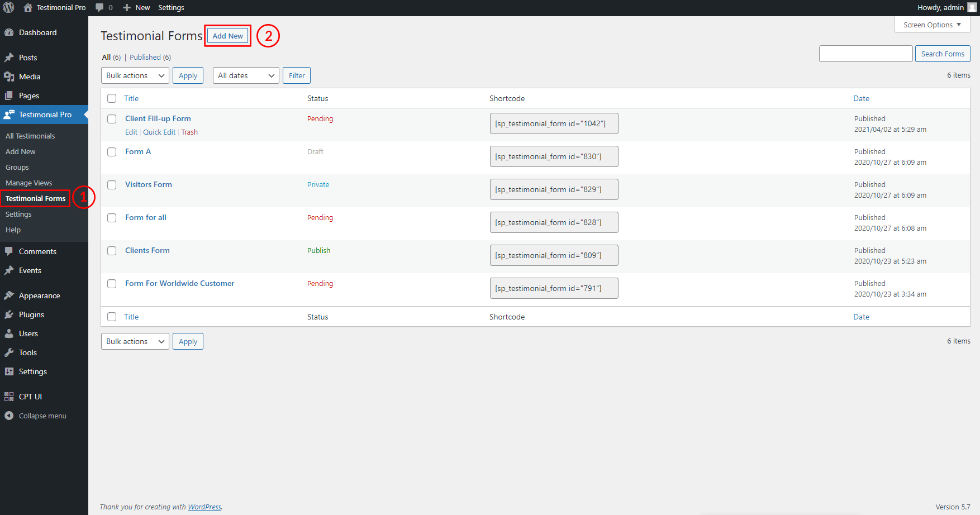Click the Add New form button
This screenshot has width=980, height=515.
coord(227,36)
